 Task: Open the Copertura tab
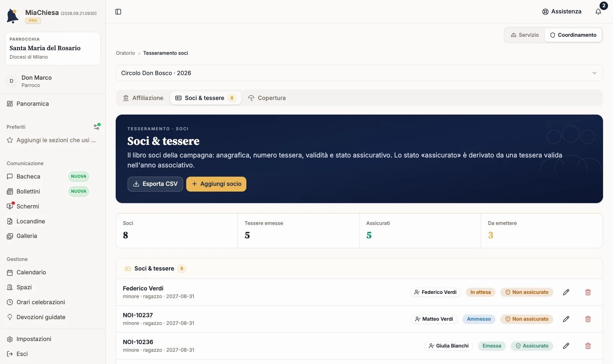[267, 98]
